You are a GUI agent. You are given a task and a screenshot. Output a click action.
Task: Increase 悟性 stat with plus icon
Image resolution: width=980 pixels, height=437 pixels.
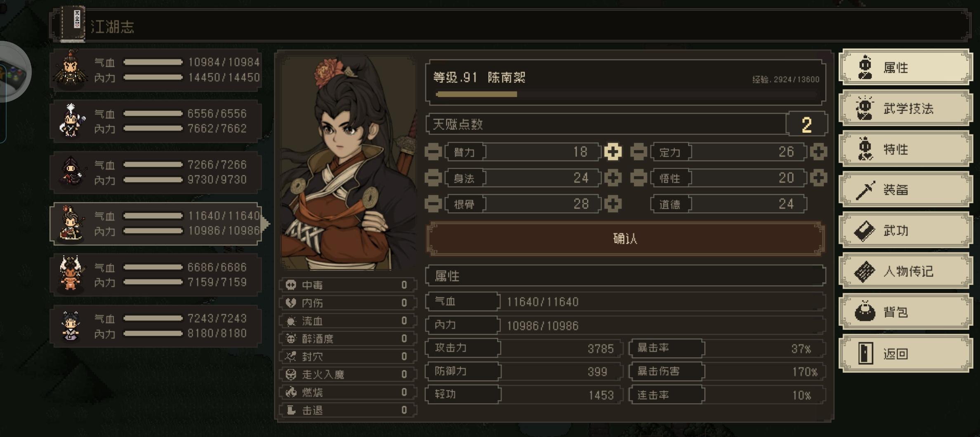point(818,178)
